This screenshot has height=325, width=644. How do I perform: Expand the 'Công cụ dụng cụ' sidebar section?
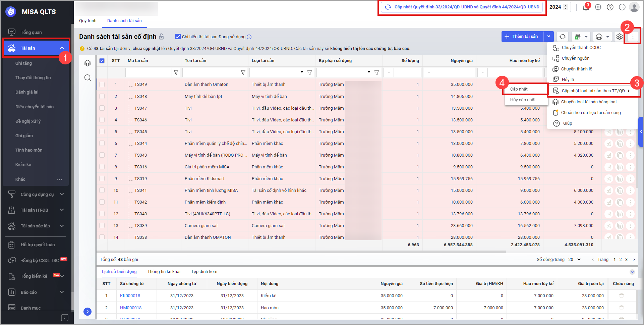click(x=62, y=194)
